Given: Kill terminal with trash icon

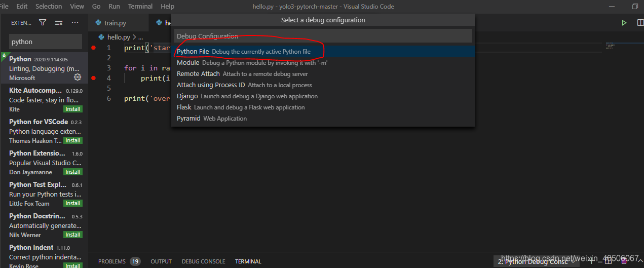Looking at the screenshot, I should pyautogui.click(x=624, y=261).
